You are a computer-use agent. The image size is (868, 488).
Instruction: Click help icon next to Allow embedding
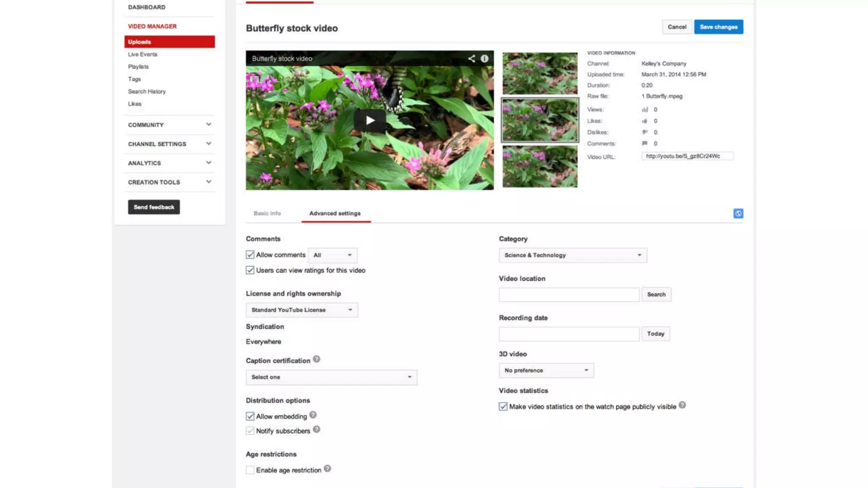pyautogui.click(x=313, y=415)
